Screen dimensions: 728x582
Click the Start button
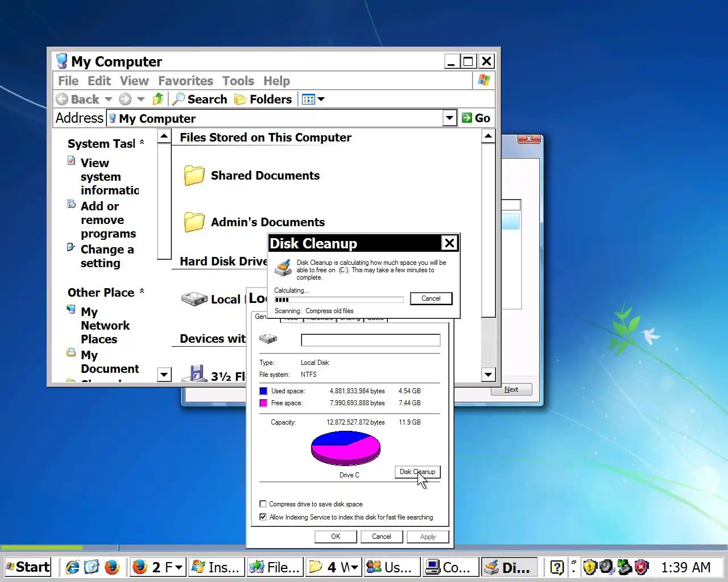click(x=28, y=567)
